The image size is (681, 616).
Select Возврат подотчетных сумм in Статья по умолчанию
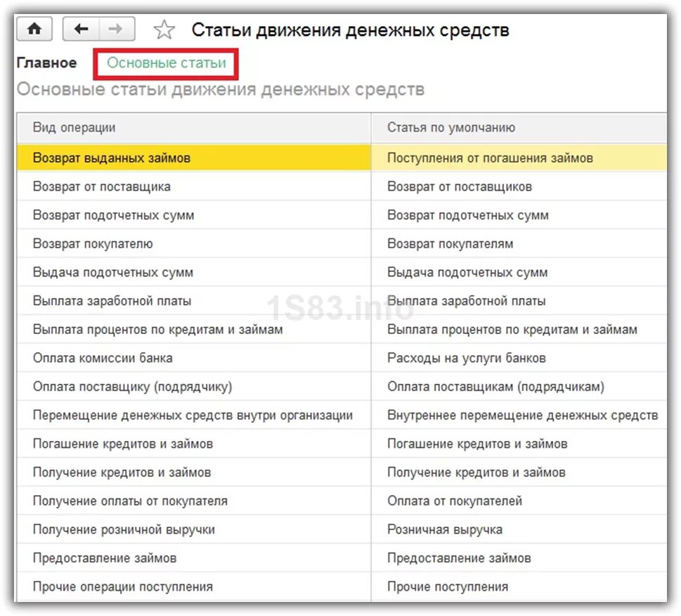point(519,215)
